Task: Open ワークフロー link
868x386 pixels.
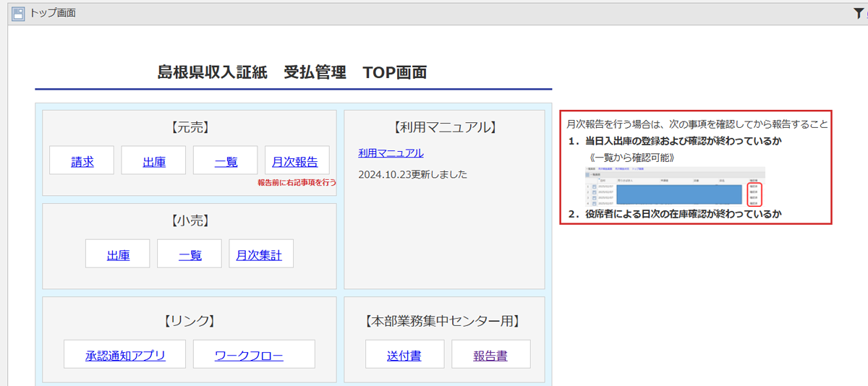Action: click(x=254, y=354)
